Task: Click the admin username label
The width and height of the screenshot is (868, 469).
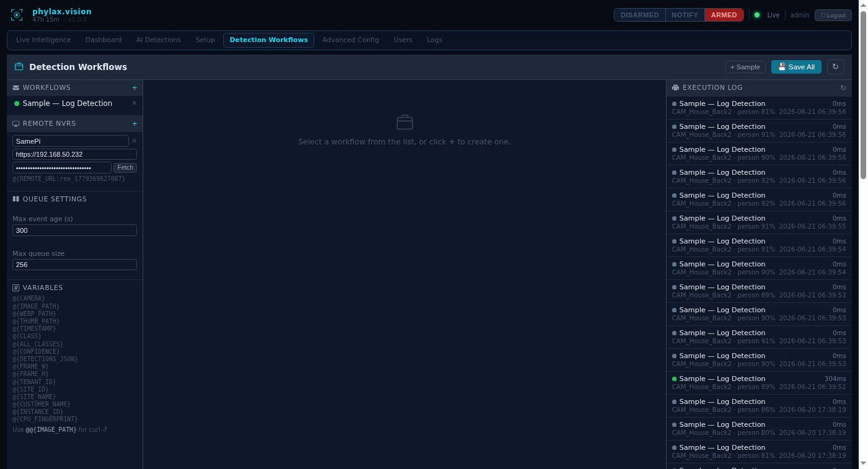Action: 800,15
